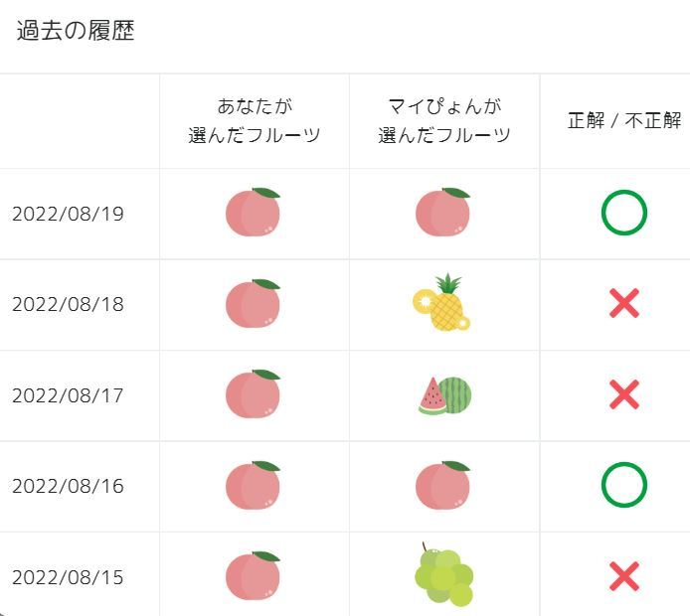This screenshot has height=616, width=690.
Task: Click the green correct circle for 2022/08/16
Action: pyautogui.click(x=623, y=486)
